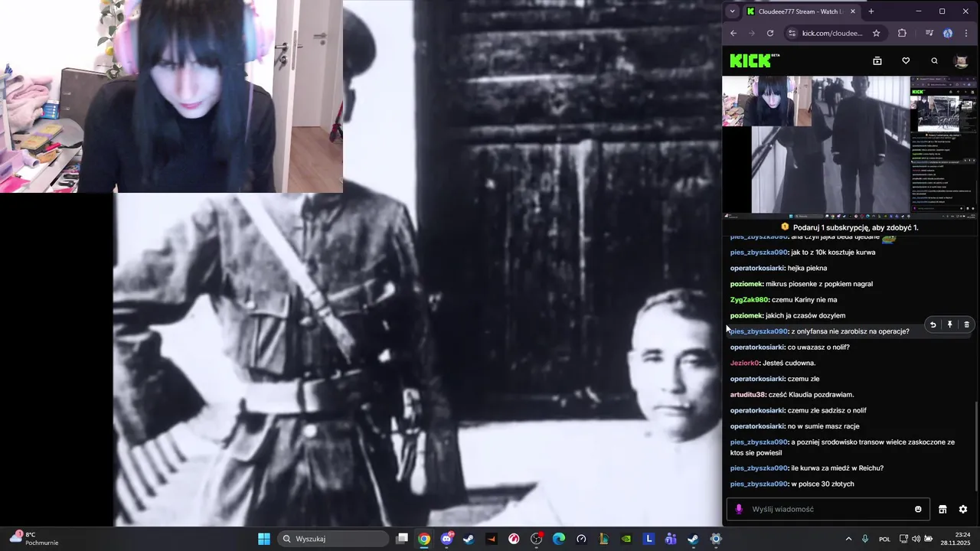Screen dimensions: 980x551
Task: Click message 'co uwazasz o nolif?'
Action: (x=819, y=347)
